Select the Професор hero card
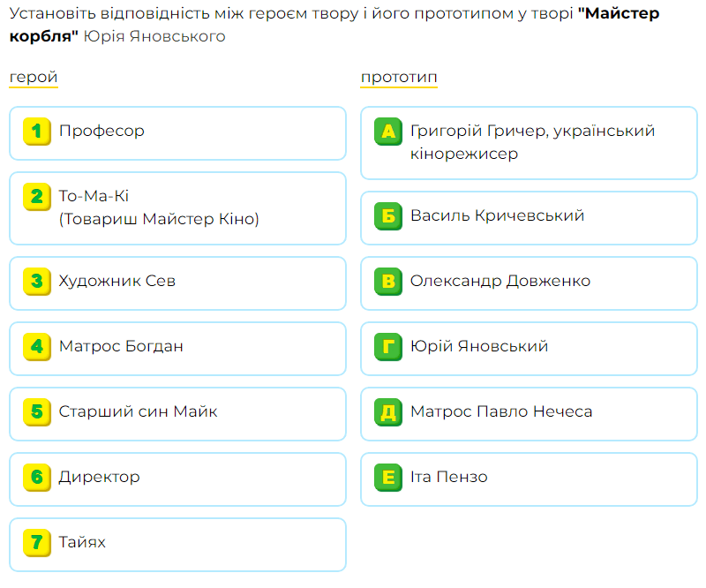Screen dimensions: 706x588 click(x=178, y=133)
